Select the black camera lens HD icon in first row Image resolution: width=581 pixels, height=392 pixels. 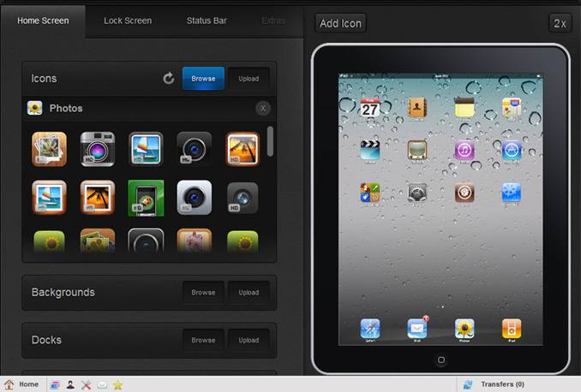[x=195, y=149]
